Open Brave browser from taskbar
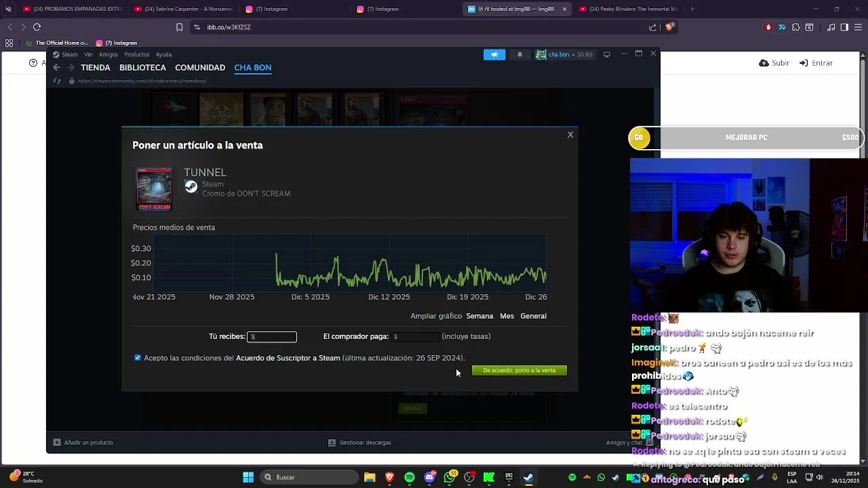Image resolution: width=868 pixels, height=488 pixels. tap(389, 477)
